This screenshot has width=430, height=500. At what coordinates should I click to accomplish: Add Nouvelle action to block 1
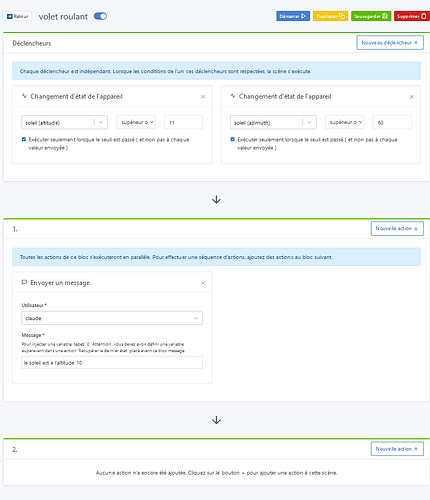click(x=397, y=228)
